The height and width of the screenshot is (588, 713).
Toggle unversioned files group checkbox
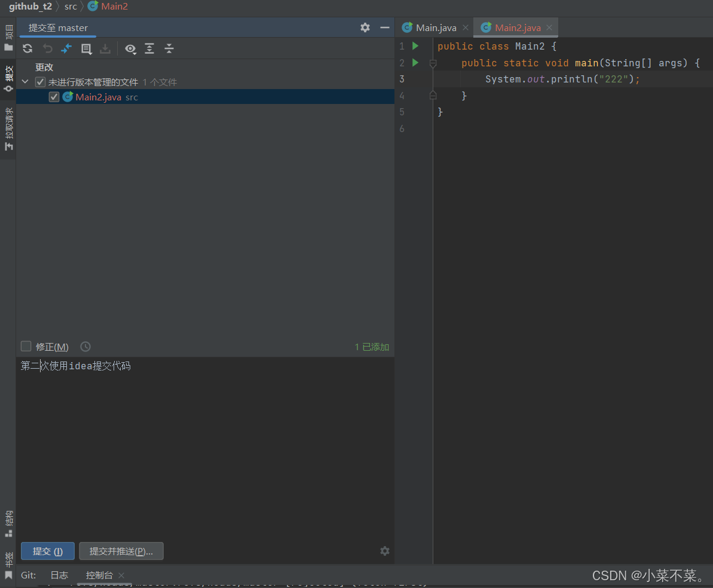(x=40, y=82)
